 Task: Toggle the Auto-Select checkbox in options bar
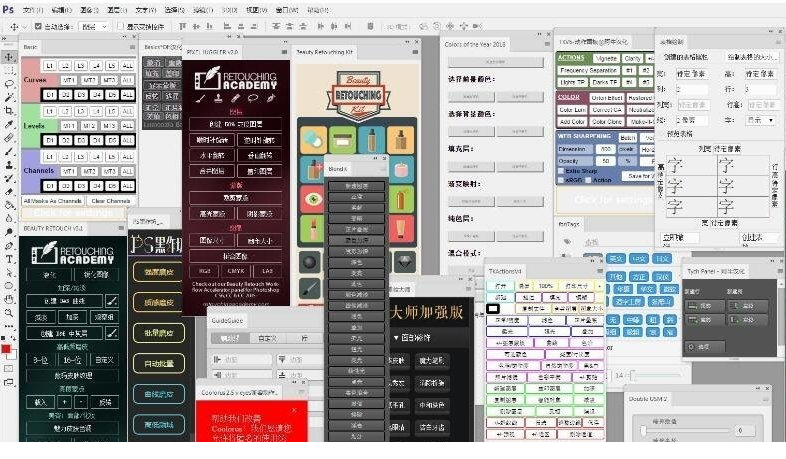(38, 26)
